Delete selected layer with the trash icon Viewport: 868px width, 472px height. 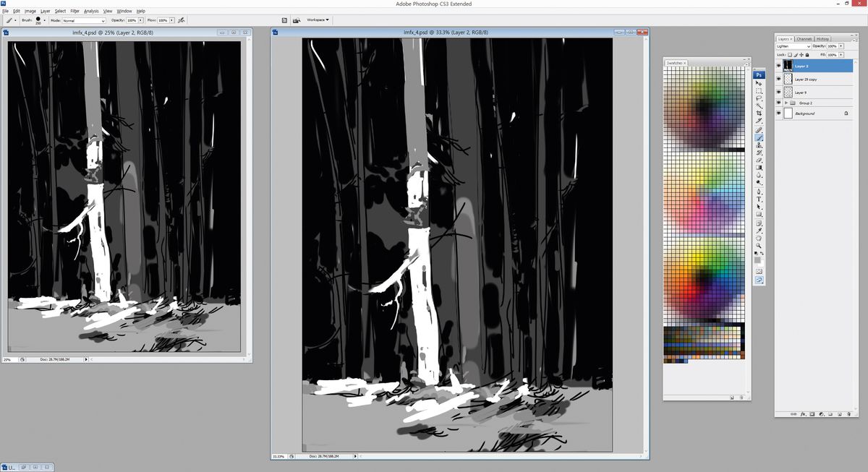(x=848, y=414)
